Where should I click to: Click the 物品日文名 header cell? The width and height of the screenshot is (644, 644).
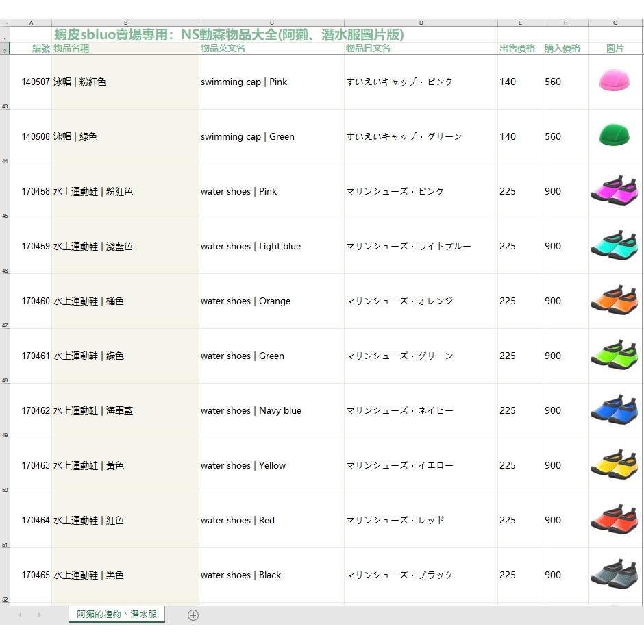pos(421,49)
